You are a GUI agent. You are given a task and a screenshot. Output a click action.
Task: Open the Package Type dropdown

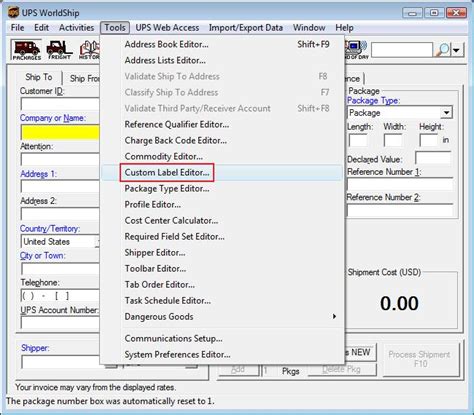[400, 113]
